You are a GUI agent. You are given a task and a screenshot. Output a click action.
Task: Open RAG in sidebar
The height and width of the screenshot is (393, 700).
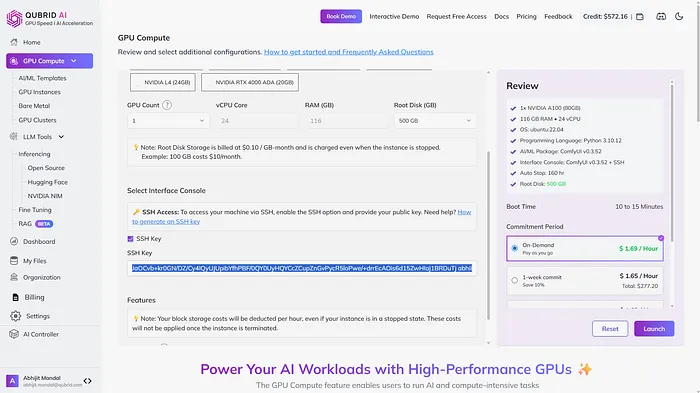tap(25, 224)
